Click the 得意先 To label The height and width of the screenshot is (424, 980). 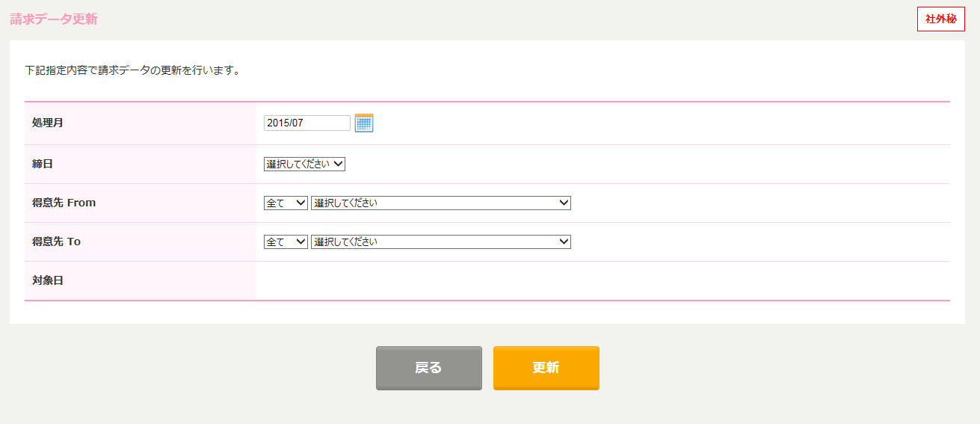tap(57, 242)
